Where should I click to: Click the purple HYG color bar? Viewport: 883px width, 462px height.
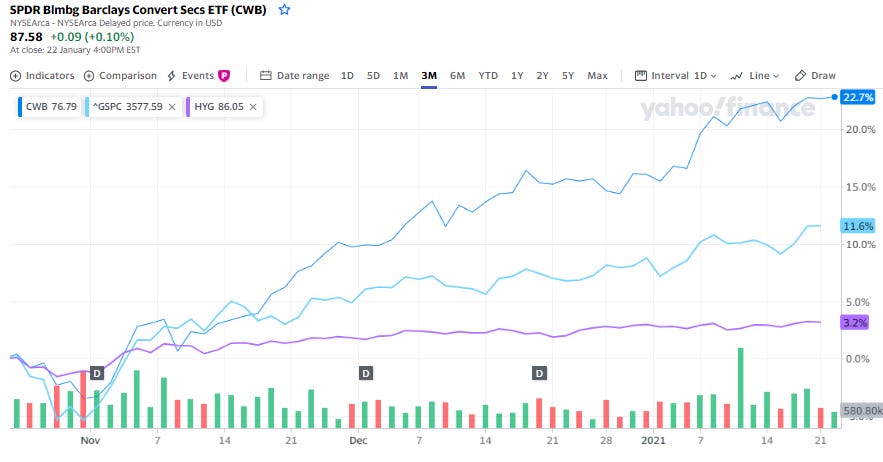(x=188, y=106)
